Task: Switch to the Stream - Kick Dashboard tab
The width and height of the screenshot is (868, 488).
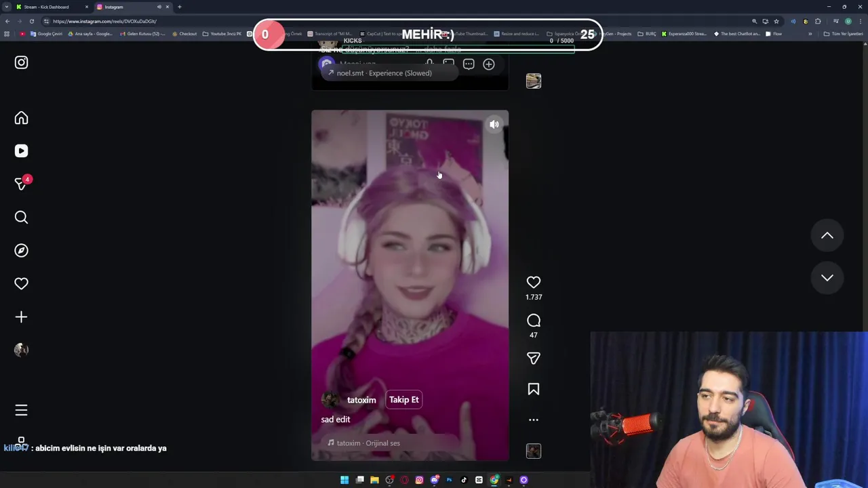Action: [51, 7]
